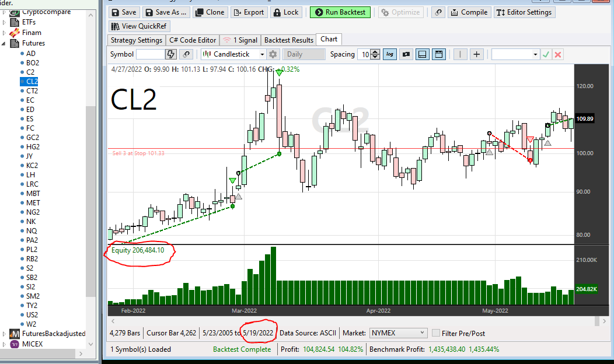Image resolution: width=614 pixels, height=364 pixels.
Task: Click the Run Backtest button
Action: click(340, 12)
